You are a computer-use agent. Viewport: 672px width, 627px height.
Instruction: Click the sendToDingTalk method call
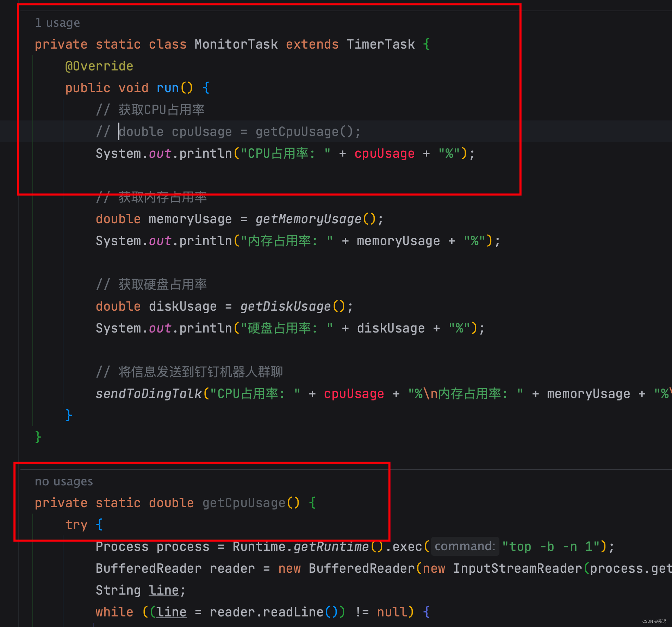tap(149, 394)
